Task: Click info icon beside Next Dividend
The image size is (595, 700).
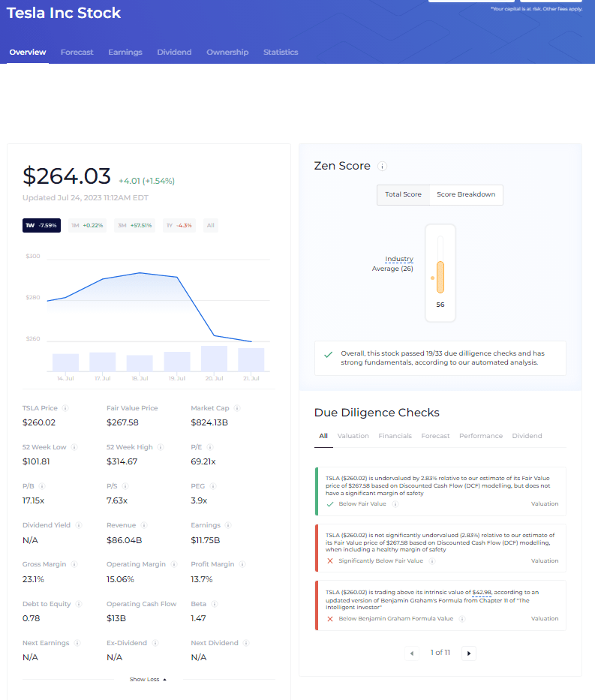Action: [246, 643]
